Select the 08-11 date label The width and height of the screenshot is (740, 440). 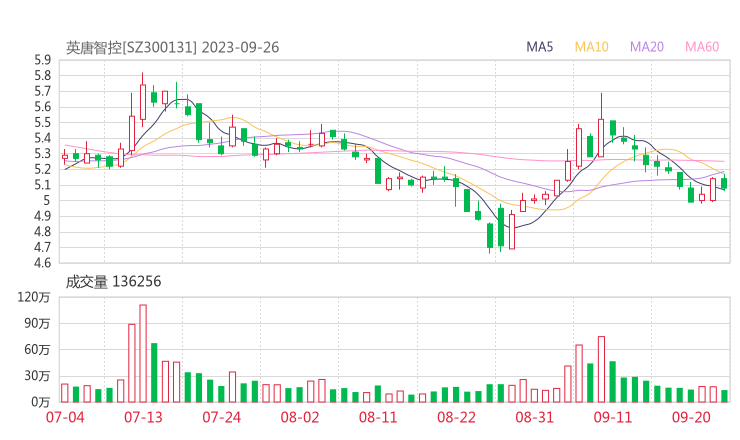coord(378,417)
